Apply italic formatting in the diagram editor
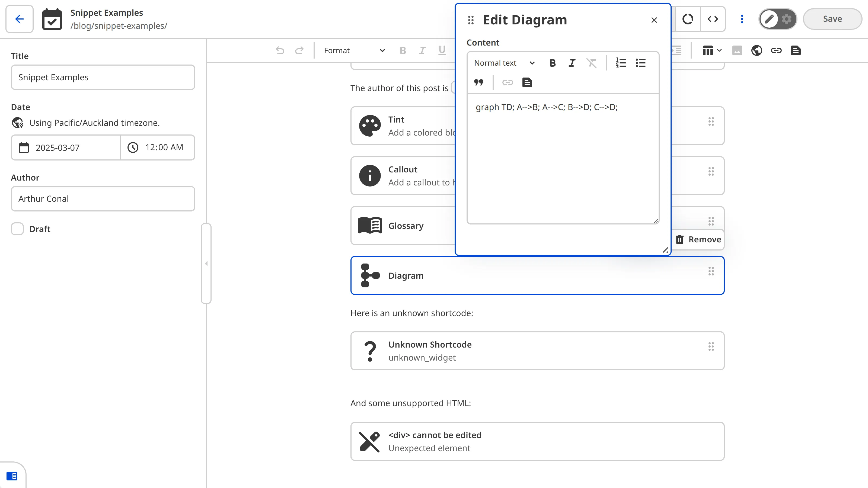 (572, 63)
